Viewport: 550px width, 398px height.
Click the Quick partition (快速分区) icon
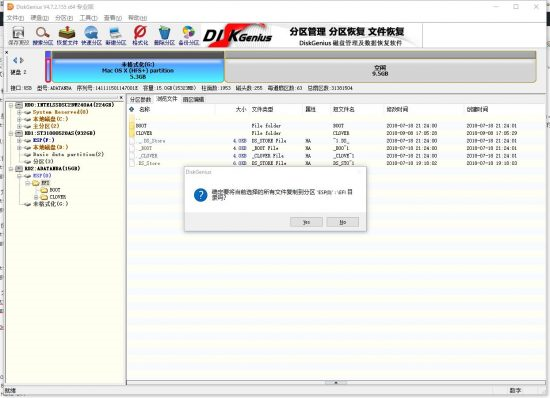point(91,33)
